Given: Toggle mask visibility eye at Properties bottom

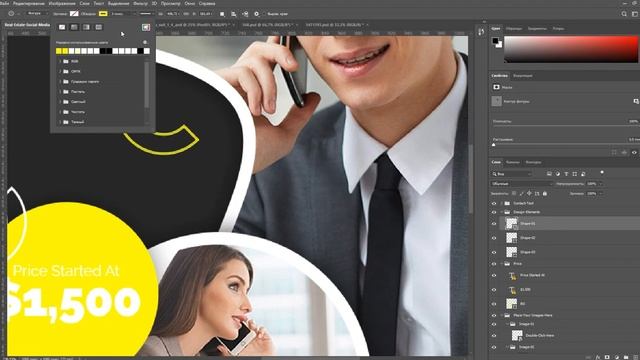Looking at the screenshot, I should tap(634, 152).
